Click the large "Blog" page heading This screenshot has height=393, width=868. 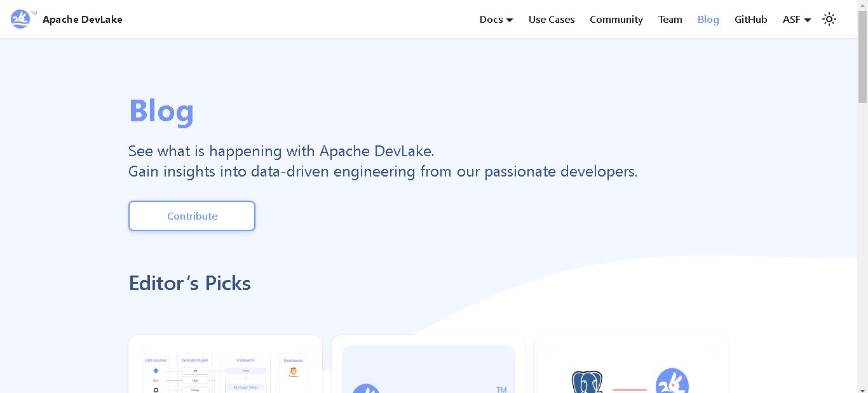tap(161, 111)
